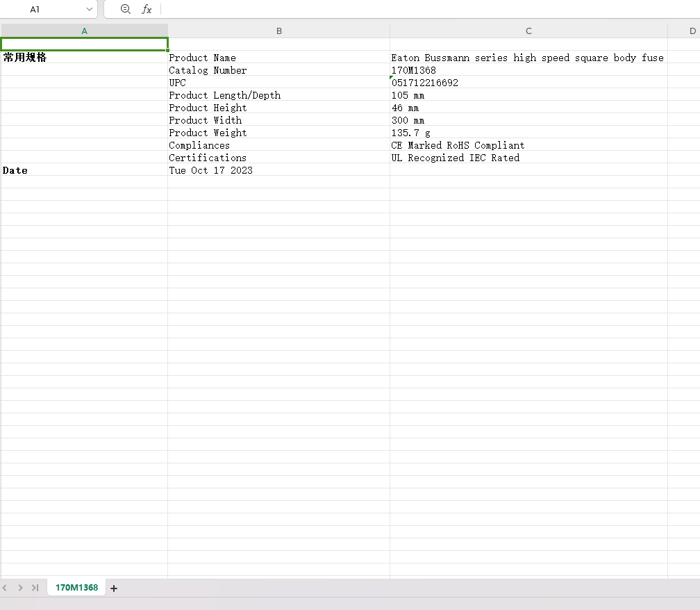Click the zoom magnifier icon beside fx
This screenshot has height=610, width=700.
pos(126,9)
